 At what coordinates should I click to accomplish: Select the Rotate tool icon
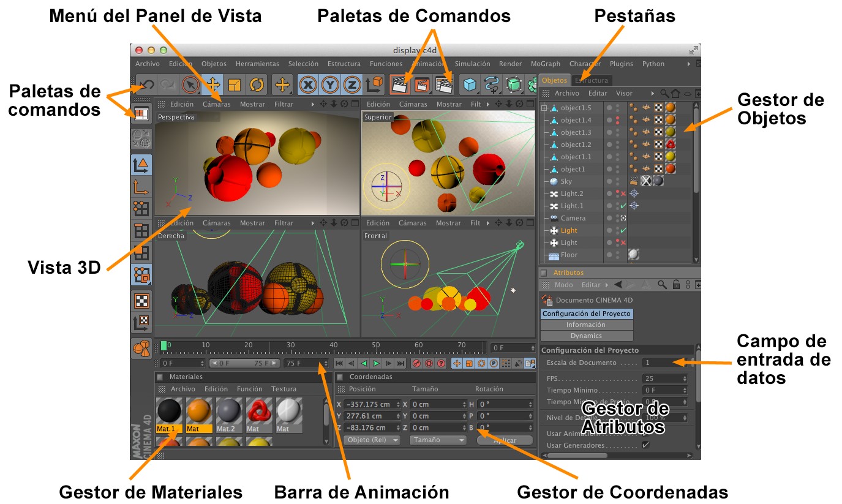(x=258, y=85)
